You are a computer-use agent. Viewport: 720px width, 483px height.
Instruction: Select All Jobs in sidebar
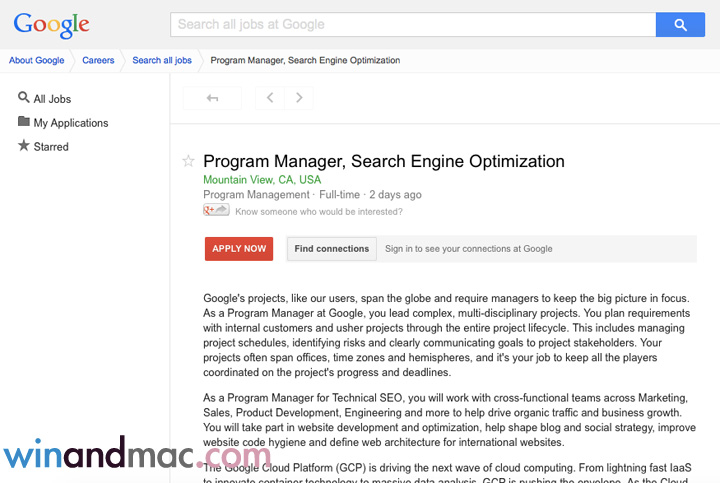45,98
